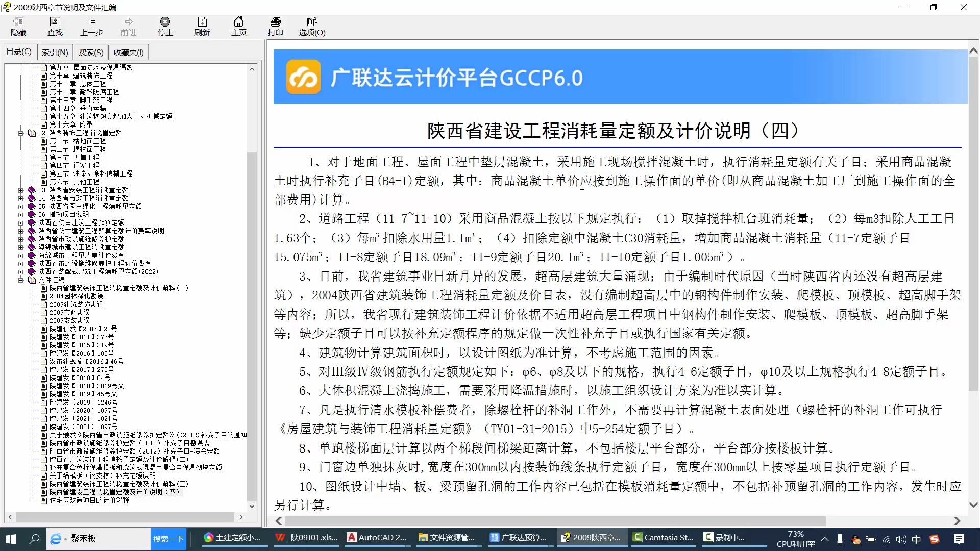The width and height of the screenshot is (980, 551).
Task: Open topic 陕建发（2019）1246号
Action: [x=83, y=402]
